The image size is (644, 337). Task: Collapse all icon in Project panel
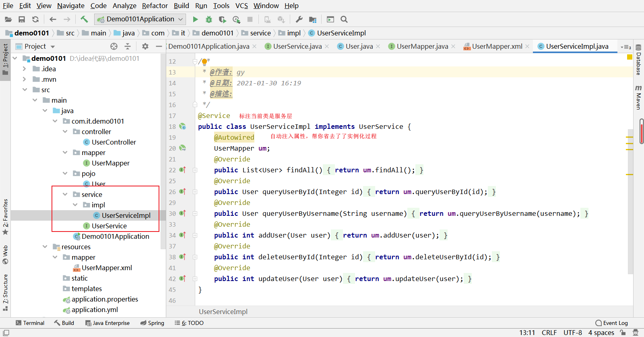click(128, 46)
